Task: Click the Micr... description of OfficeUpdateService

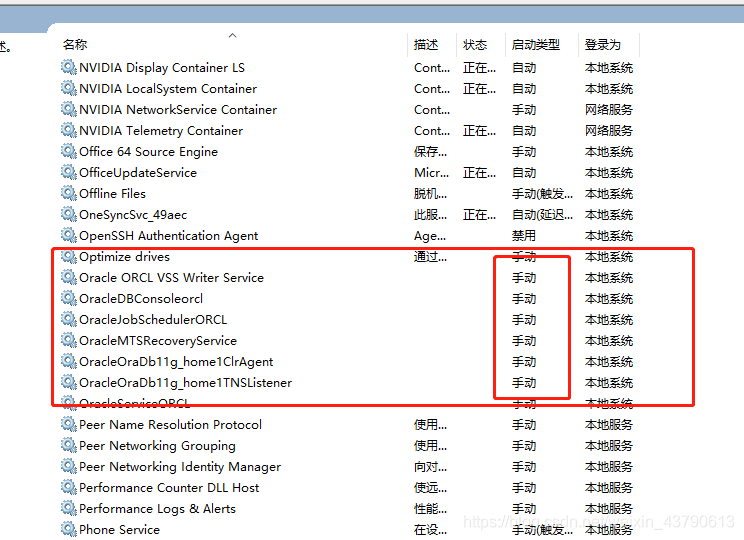Action: [x=431, y=173]
